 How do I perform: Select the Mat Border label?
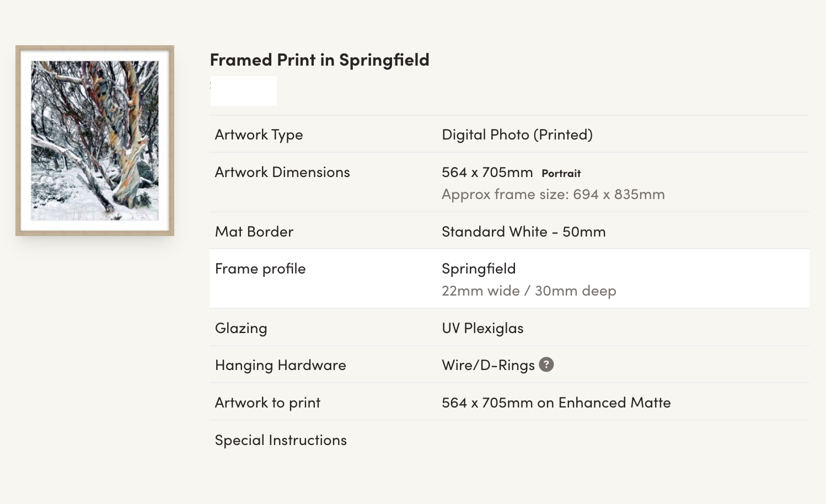click(x=254, y=232)
